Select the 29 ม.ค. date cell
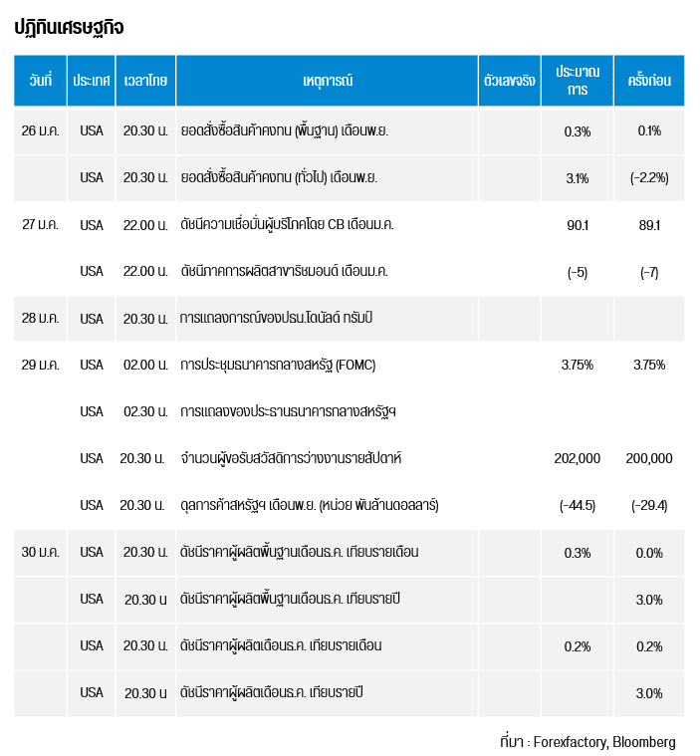 click(x=40, y=365)
